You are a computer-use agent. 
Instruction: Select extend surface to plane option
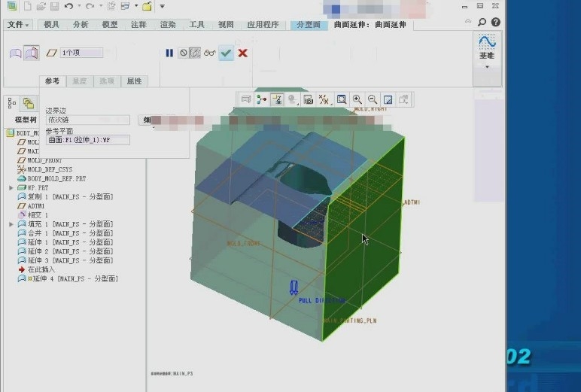tap(32, 53)
